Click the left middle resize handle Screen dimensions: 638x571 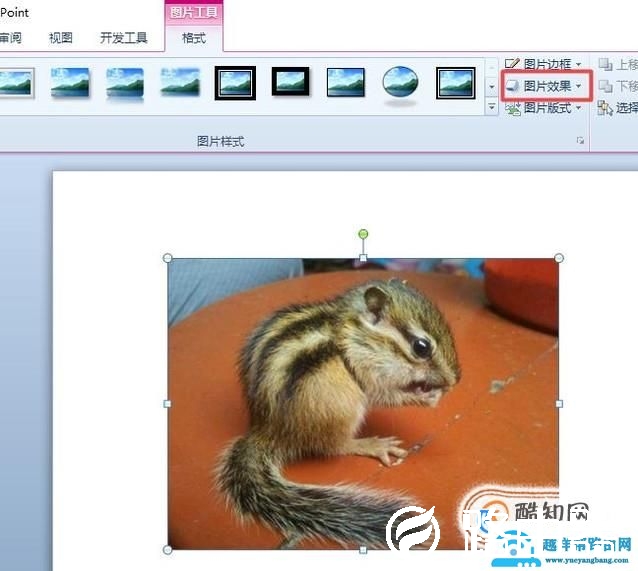coord(167,404)
